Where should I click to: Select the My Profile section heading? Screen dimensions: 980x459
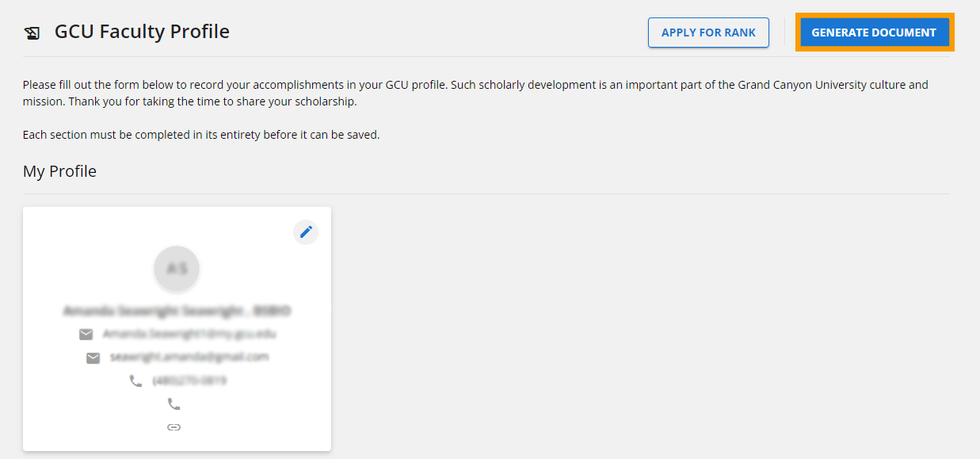pos(59,171)
